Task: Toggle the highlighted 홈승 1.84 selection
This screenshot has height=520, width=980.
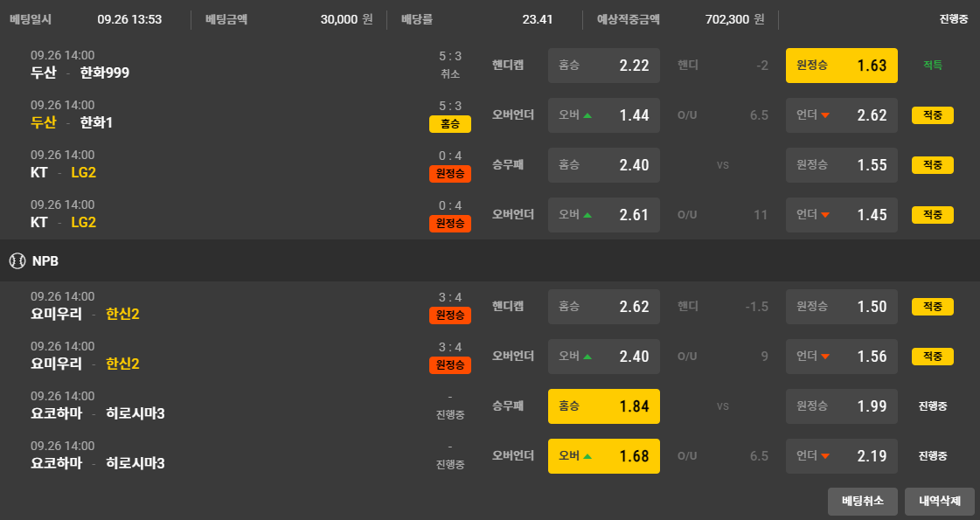Action: click(x=603, y=406)
